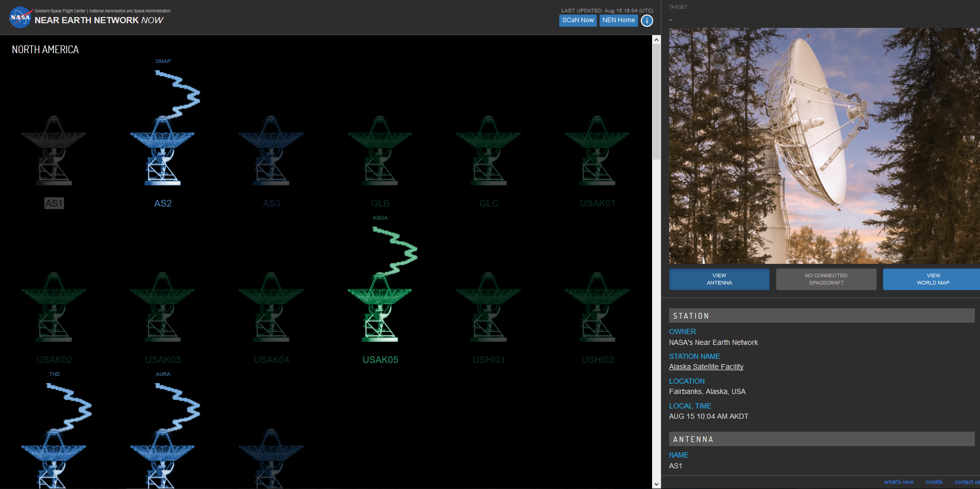This screenshot has width=980, height=489.
Task: Open the credits footer link
Action: [934, 482]
